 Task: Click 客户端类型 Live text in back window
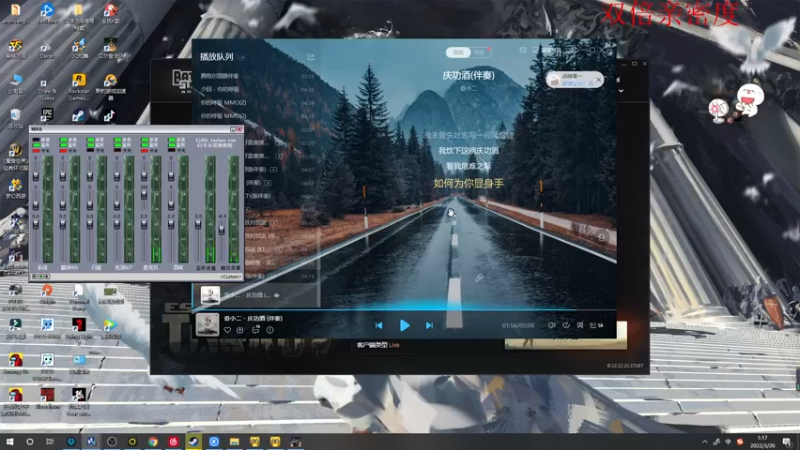[x=378, y=345]
